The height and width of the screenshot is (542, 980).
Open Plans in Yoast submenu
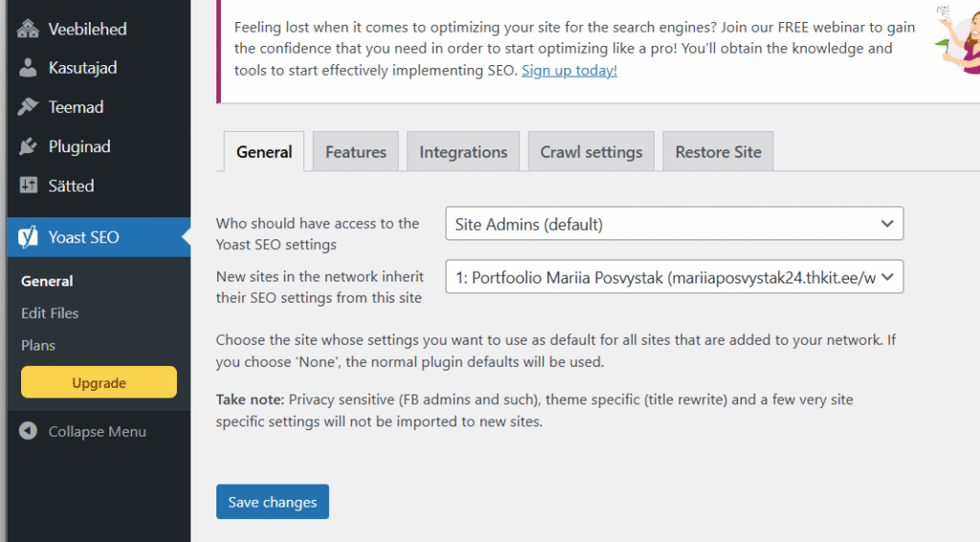(x=38, y=345)
